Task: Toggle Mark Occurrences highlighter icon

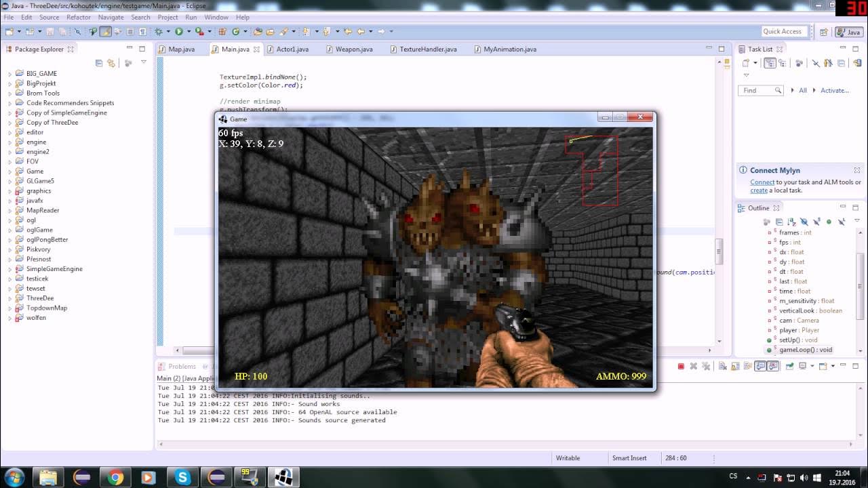Action: pos(105,31)
